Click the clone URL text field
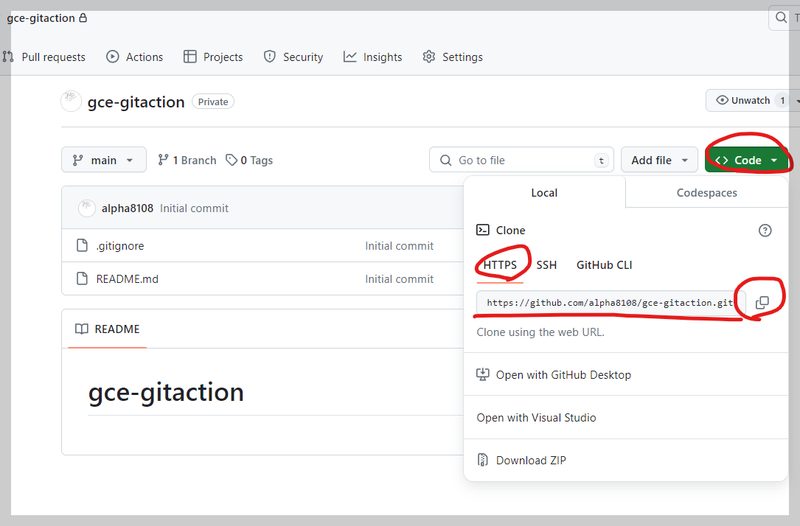This screenshot has width=800, height=526. [x=611, y=303]
